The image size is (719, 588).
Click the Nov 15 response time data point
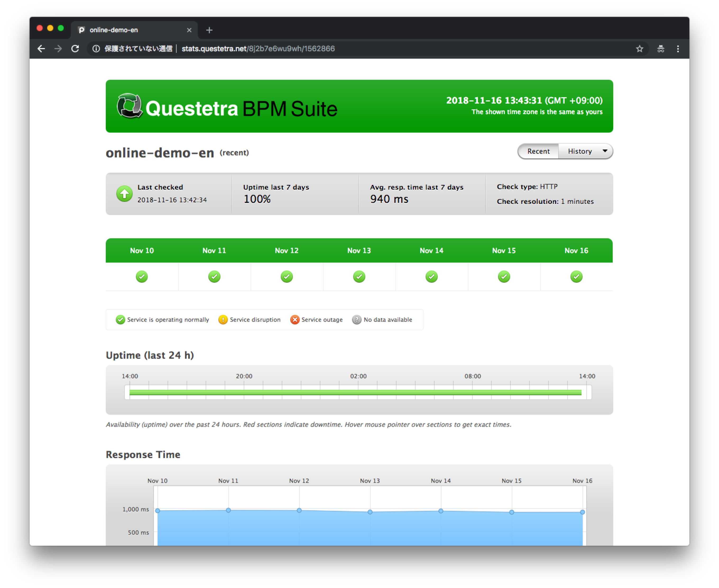(511, 512)
